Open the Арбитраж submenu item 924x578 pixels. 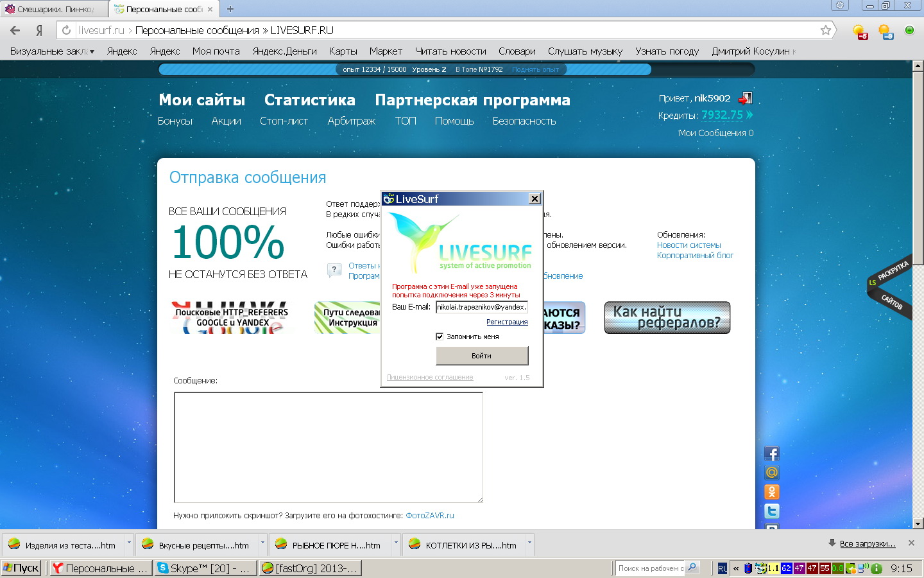(352, 121)
